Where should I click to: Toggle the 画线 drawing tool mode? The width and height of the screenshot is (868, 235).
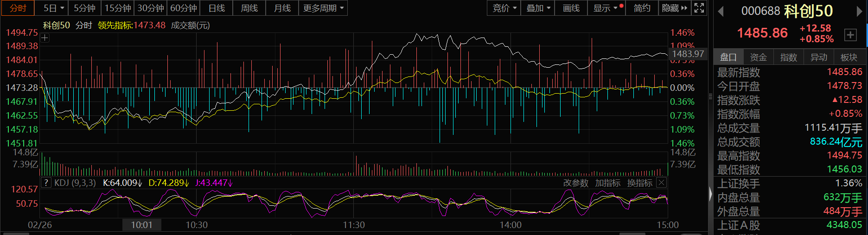pyautogui.click(x=571, y=8)
